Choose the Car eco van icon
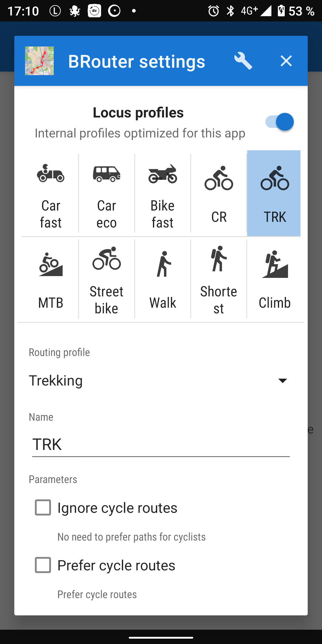The width and height of the screenshot is (322, 644). coord(106,174)
